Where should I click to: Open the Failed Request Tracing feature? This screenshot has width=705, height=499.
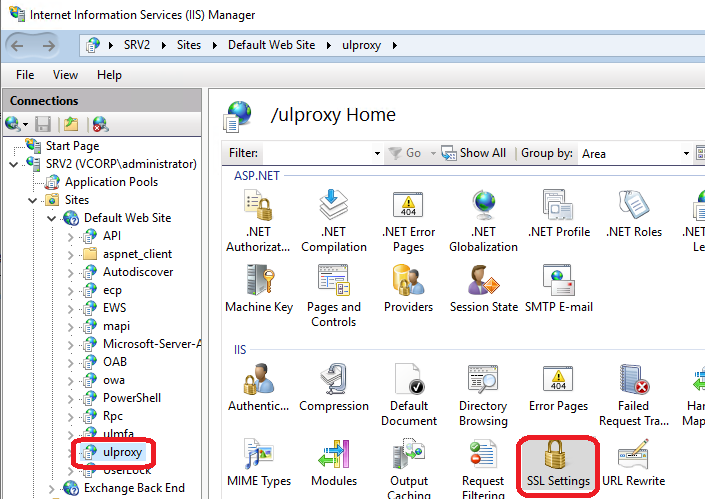tap(634, 395)
